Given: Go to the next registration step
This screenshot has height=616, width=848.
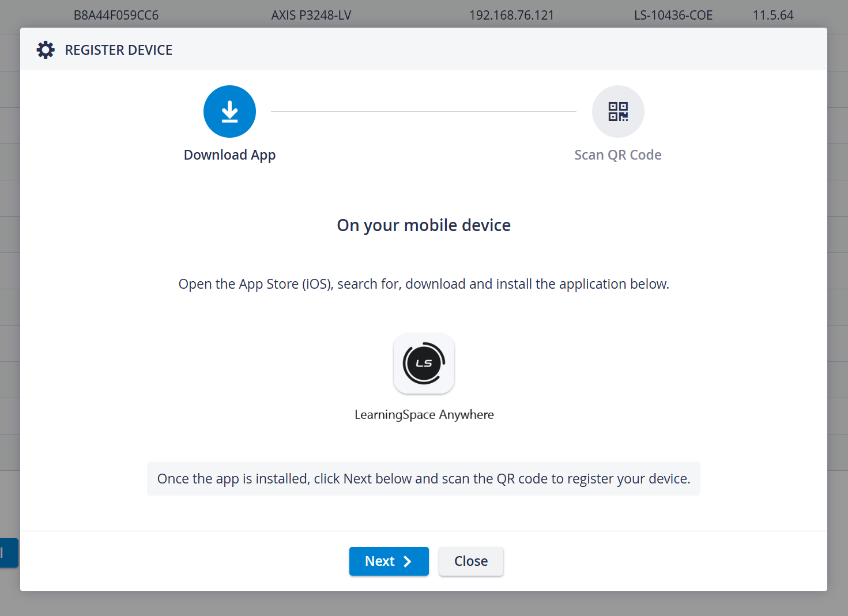Looking at the screenshot, I should (389, 561).
